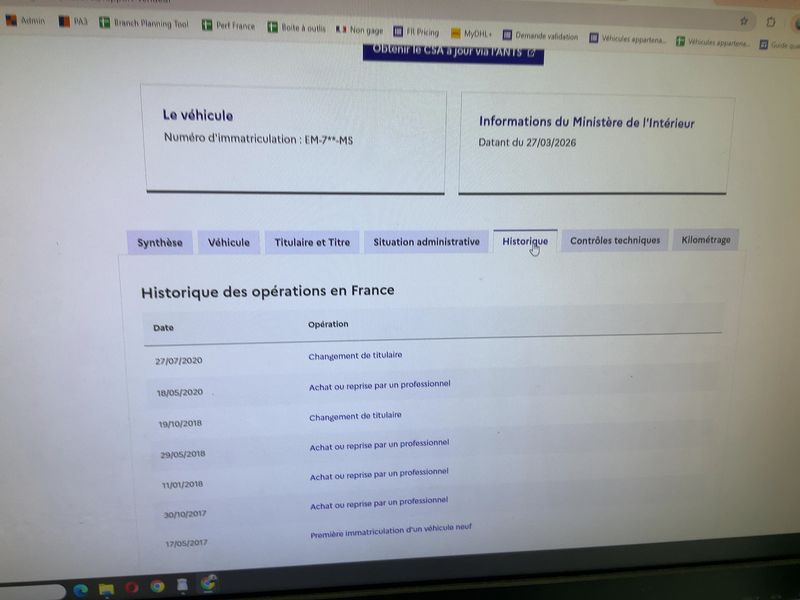Select the Historique tab
The image size is (800, 600).
click(525, 241)
